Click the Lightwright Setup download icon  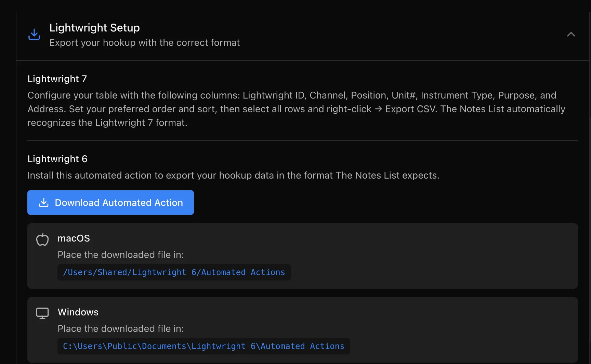point(34,35)
